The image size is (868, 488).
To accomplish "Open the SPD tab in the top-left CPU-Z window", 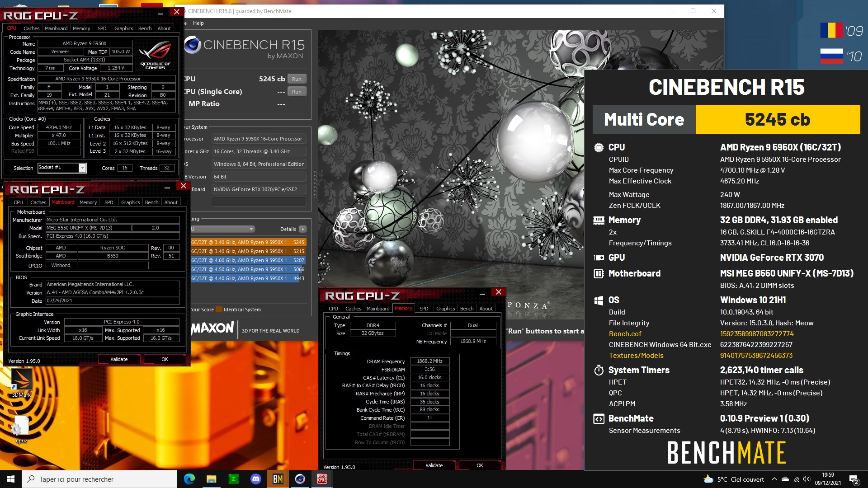I will click(102, 28).
